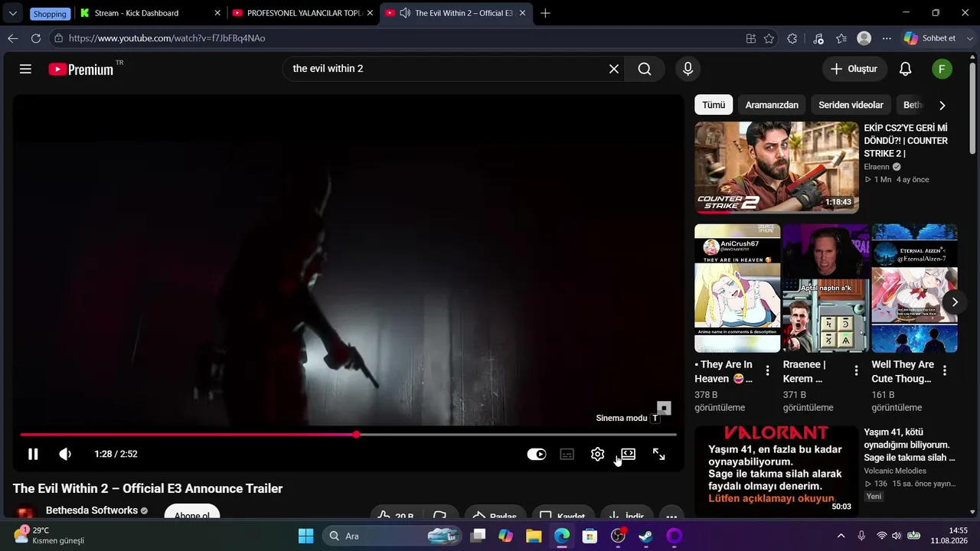Open options for Well They Are Cute short
Screen dimensions: 980x551
pos(945,370)
